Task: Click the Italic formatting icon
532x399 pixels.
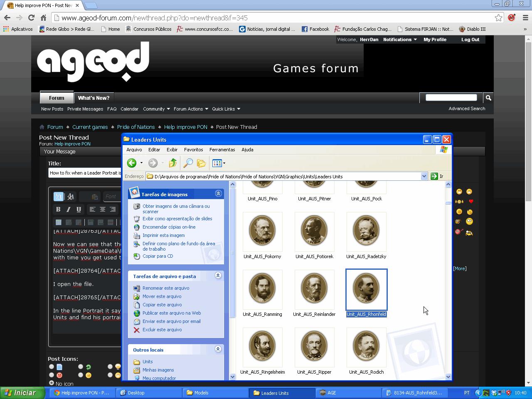Action: pos(68,209)
